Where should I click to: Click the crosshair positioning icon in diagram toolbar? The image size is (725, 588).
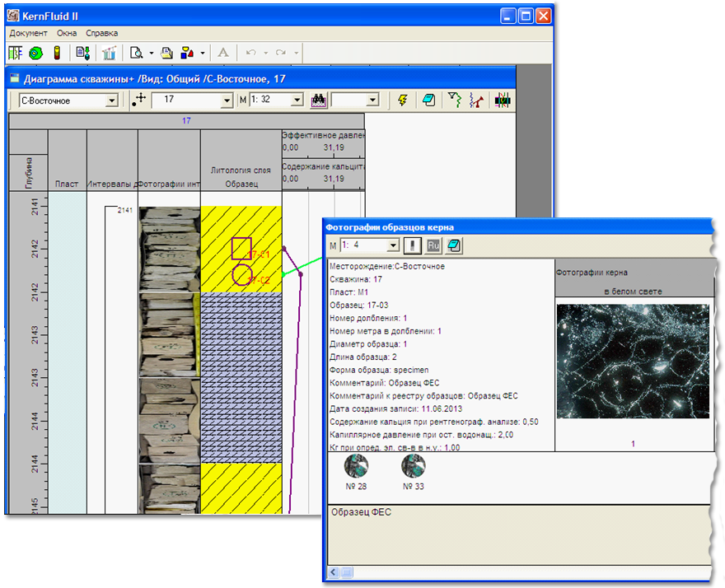pos(138,100)
